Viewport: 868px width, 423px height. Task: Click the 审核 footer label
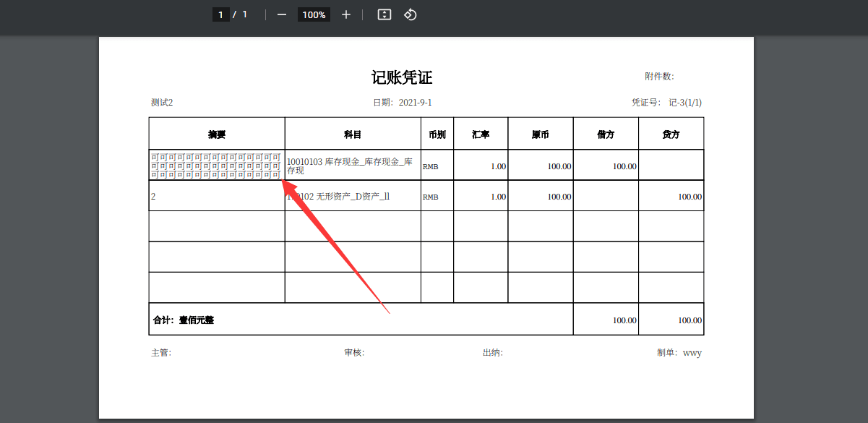pos(354,353)
